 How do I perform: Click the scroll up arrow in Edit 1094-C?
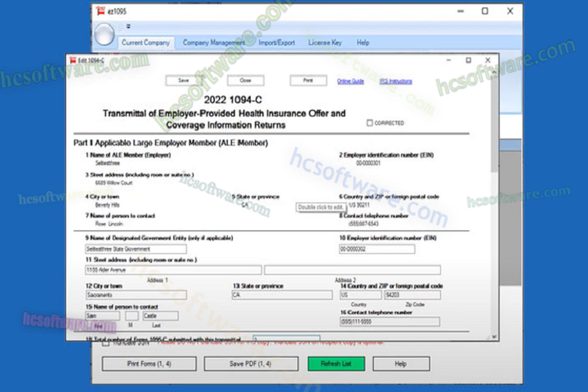pos(494,72)
